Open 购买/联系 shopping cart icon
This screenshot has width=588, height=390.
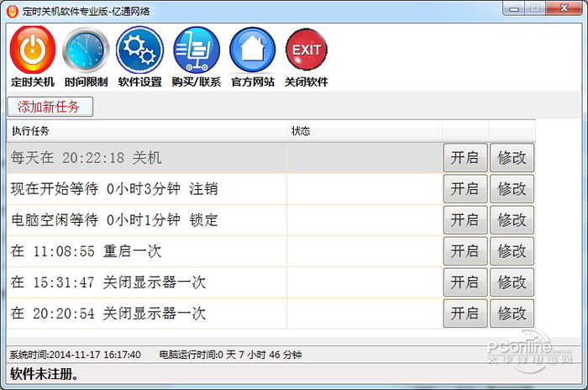[196, 56]
